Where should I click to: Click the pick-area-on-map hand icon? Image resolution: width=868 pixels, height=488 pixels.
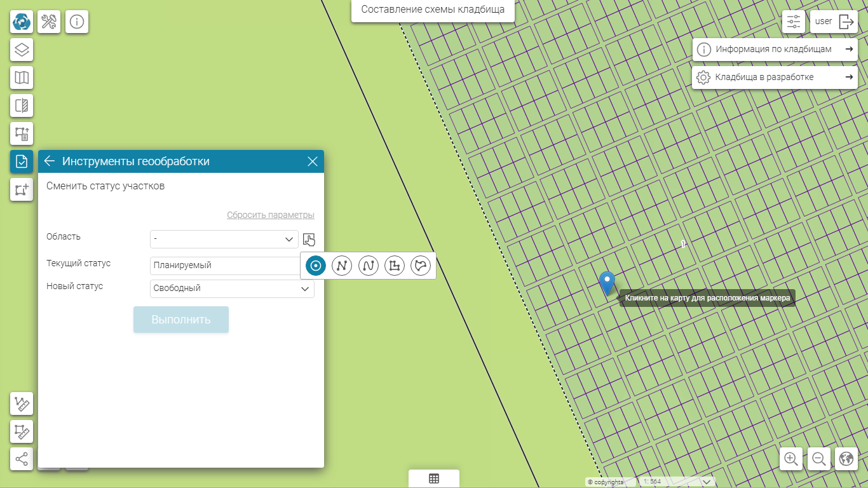(x=309, y=240)
